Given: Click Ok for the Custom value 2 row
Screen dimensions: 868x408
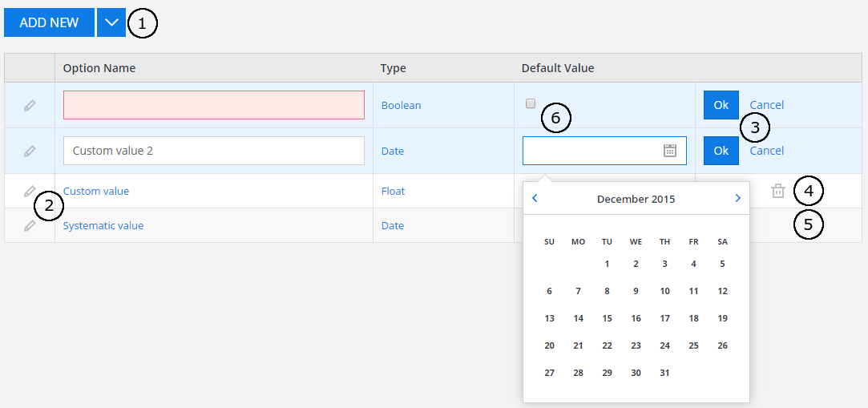Looking at the screenshot, I should [x=721, y=151].
